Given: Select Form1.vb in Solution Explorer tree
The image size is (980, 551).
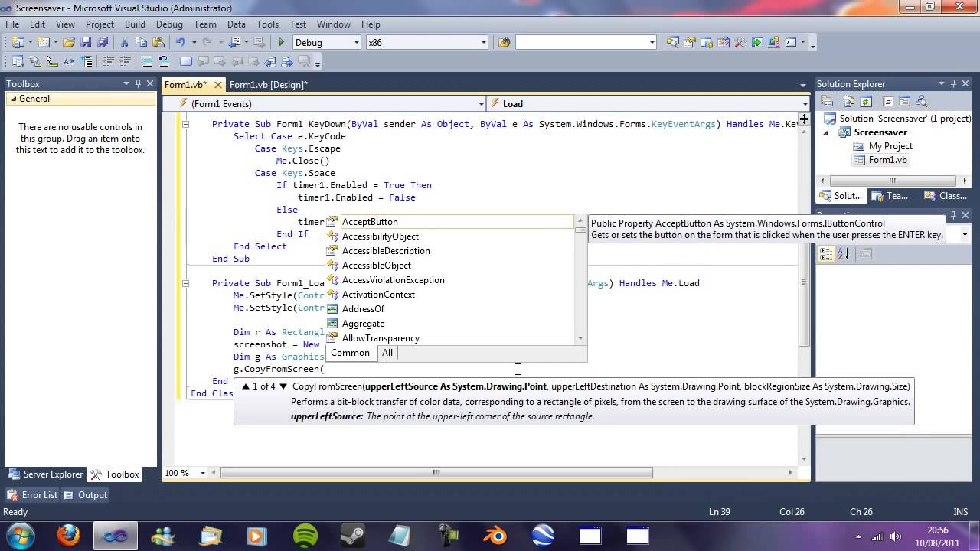Looking at the screenshot, I should coord(887,160).
